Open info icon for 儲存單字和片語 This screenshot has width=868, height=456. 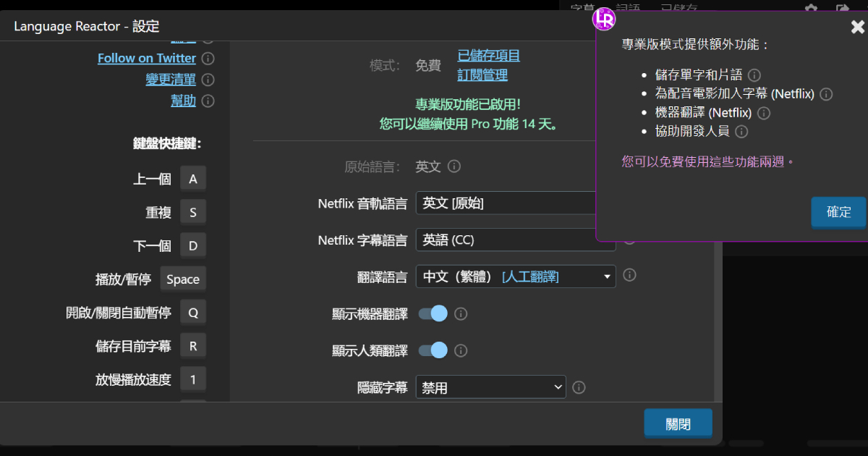pyautogui.click(x=754, y=75)
